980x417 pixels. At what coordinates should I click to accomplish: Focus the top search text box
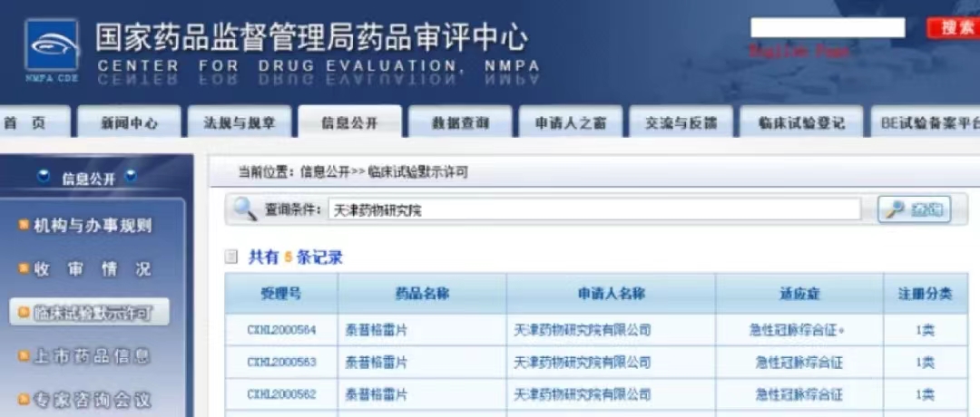pyautogui.click(x=827, y=28)
